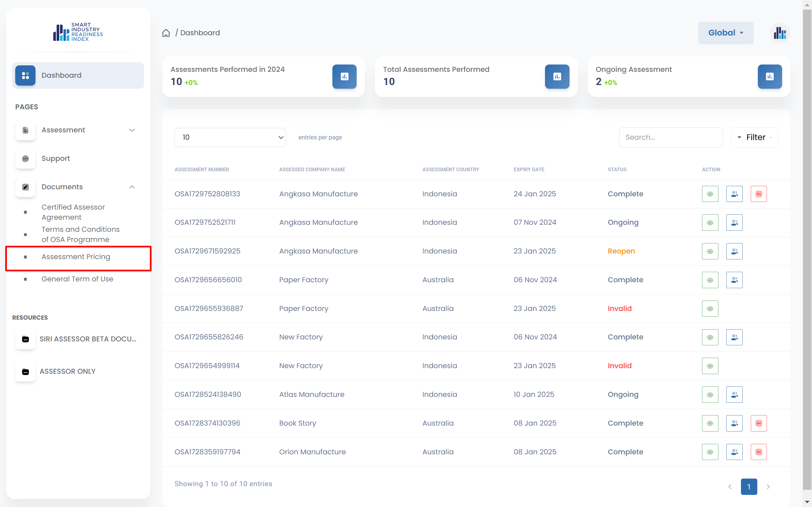Image resolution: width=812 pixels, height=507 pixels.
Task: Click the Filter button
Action: 754,137
